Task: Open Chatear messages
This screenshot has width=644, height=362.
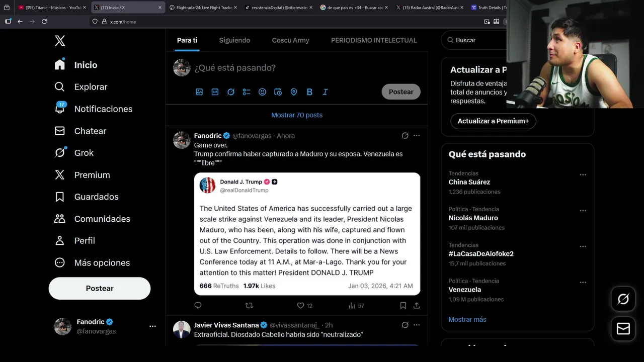Action: [80, 131]
